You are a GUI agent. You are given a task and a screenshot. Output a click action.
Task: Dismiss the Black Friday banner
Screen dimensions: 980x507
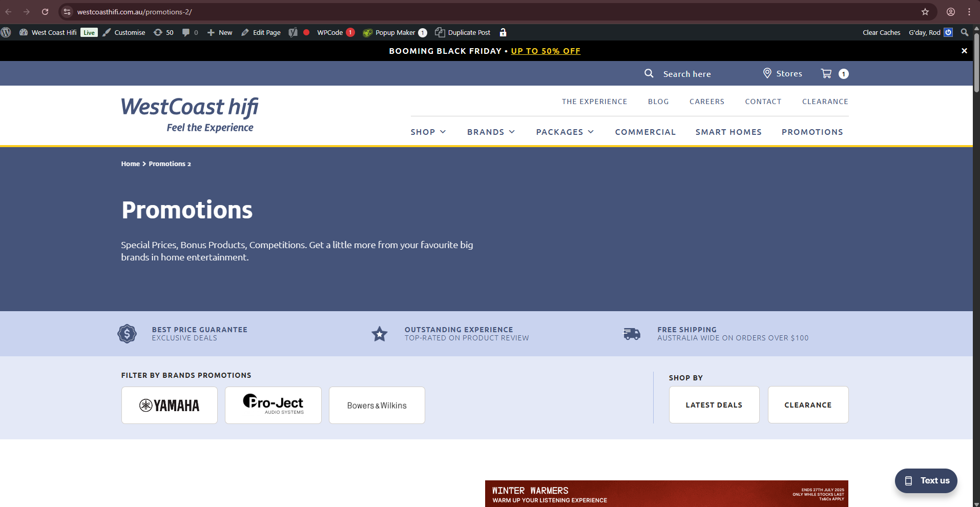pyautogui.click(x=964, y=51)
